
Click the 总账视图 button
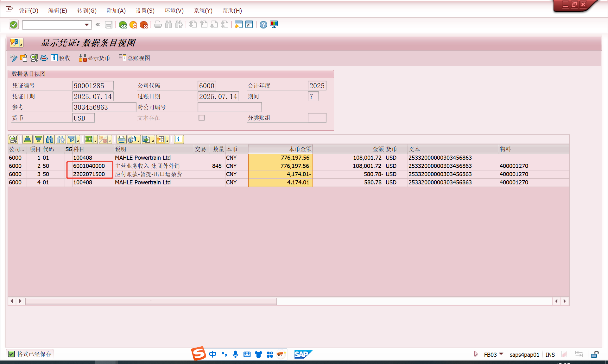tap(135, 58)
